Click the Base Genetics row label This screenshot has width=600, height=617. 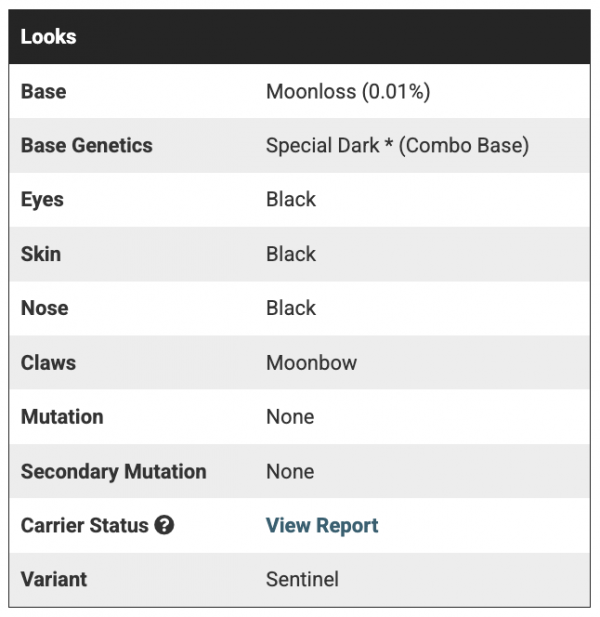87,145
